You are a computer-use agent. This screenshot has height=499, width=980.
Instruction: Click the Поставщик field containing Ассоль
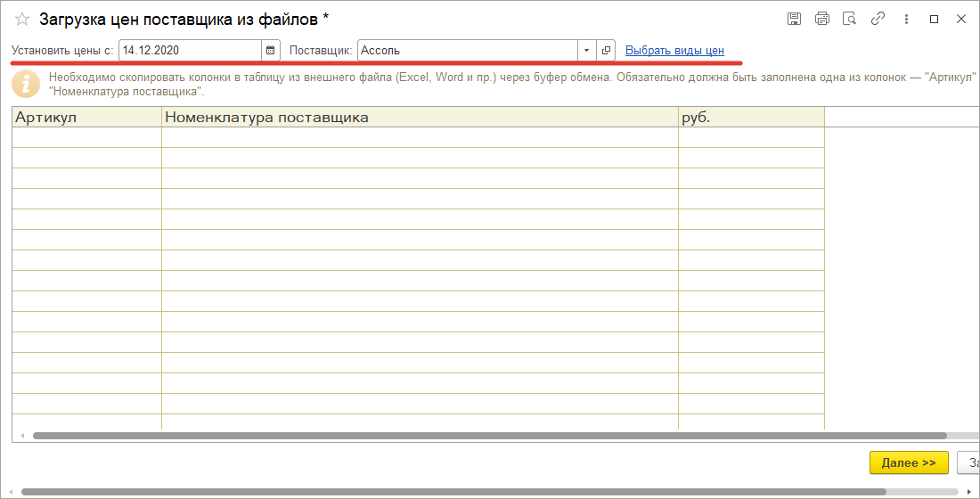pyautogui.click(x=467, y=51)
